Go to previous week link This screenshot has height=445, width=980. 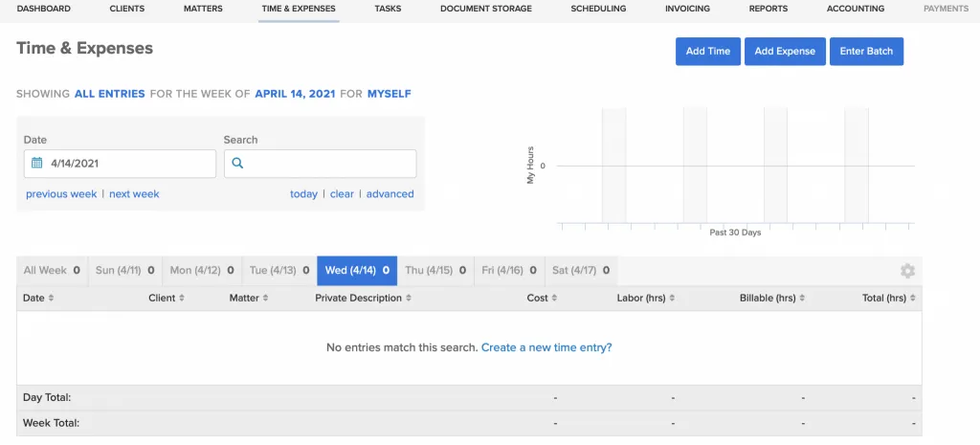click(61, 193)
